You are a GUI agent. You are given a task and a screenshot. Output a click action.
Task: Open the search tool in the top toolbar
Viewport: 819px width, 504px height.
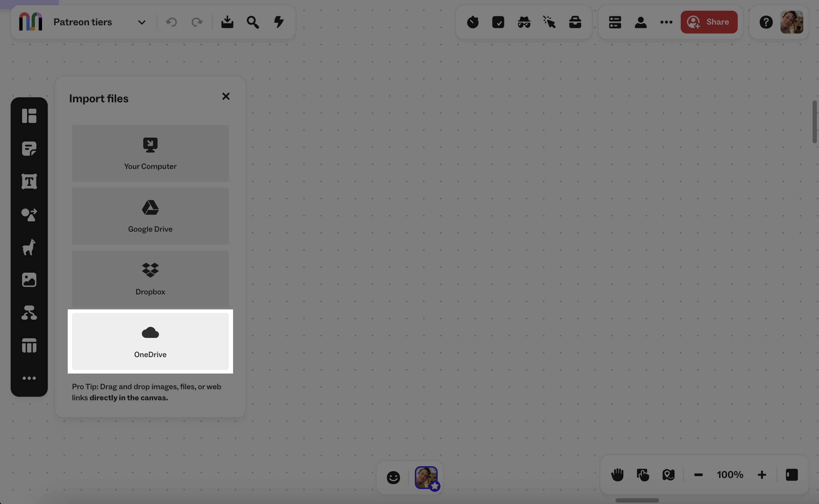(253, 22)
